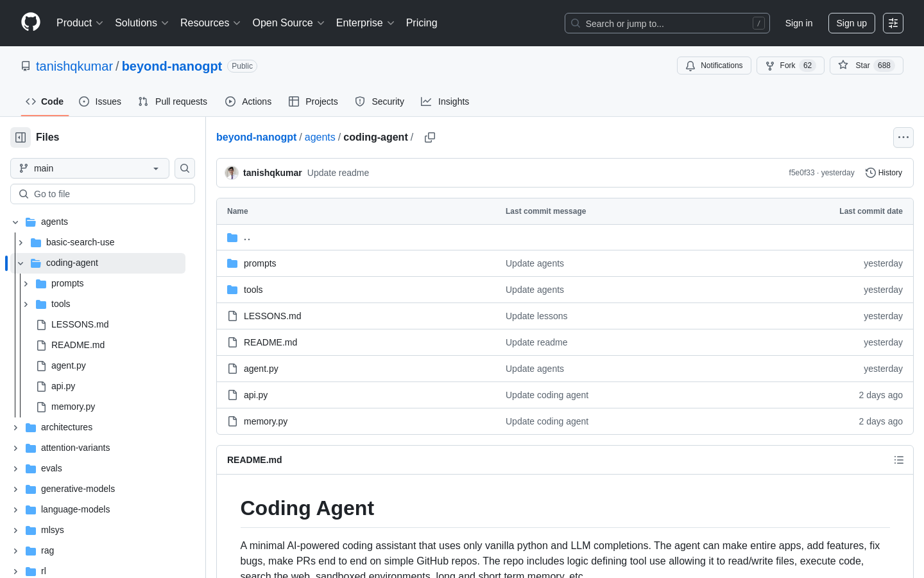Click the Search or jump to field
924x578 pixels.
point(667,23)
